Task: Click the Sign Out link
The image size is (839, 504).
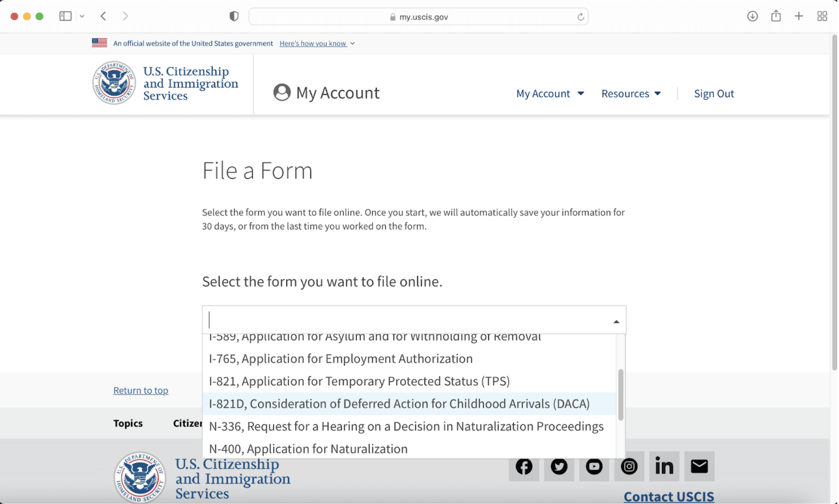Action: (x=714, y=93)
